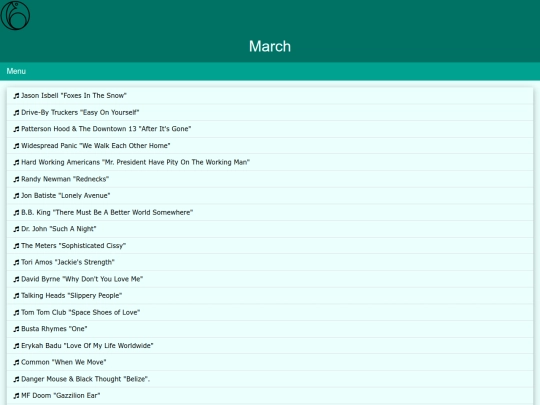Select B.B. King "There Must Be A Better World Somewhere"
This screenshot has width=540, height=405.
(x=270, y=213)
